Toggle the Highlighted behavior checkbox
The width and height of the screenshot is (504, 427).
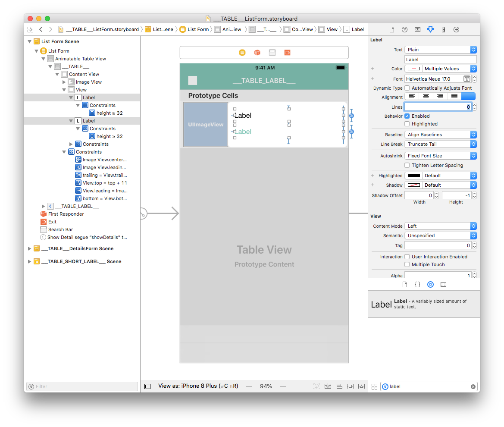click(x=407, y=124)
